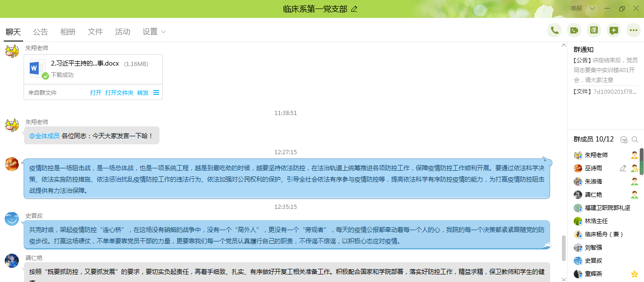Edit the group name with pencil icon
The image size is (644, 282).
354,9
